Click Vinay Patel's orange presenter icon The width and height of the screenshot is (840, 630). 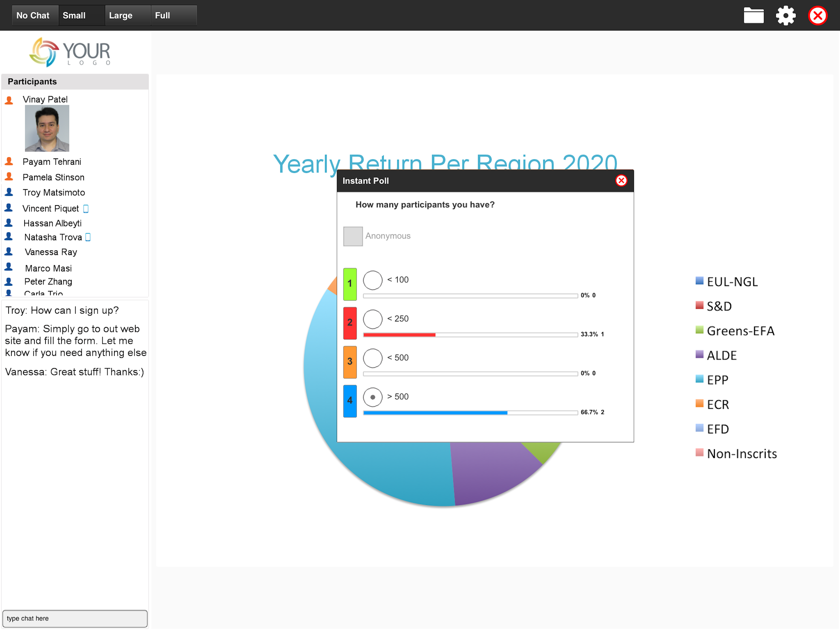coord(9,100)
